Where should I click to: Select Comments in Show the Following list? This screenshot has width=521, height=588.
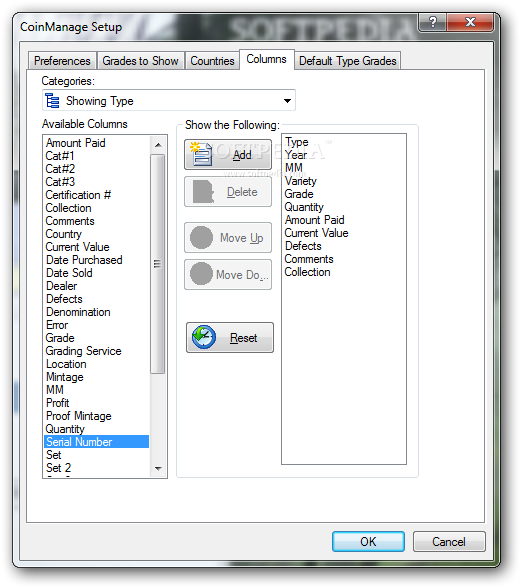click(x=344, y=259)
